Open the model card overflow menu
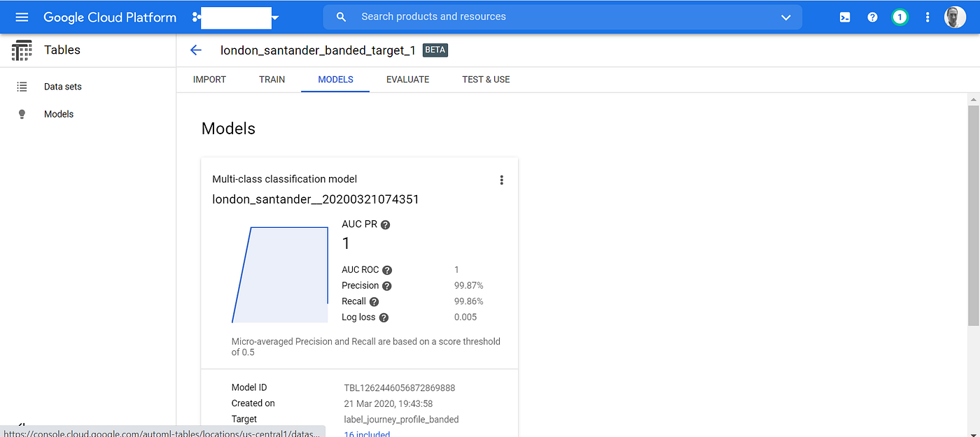The image size is (980, 437). [x=501, y=180]
